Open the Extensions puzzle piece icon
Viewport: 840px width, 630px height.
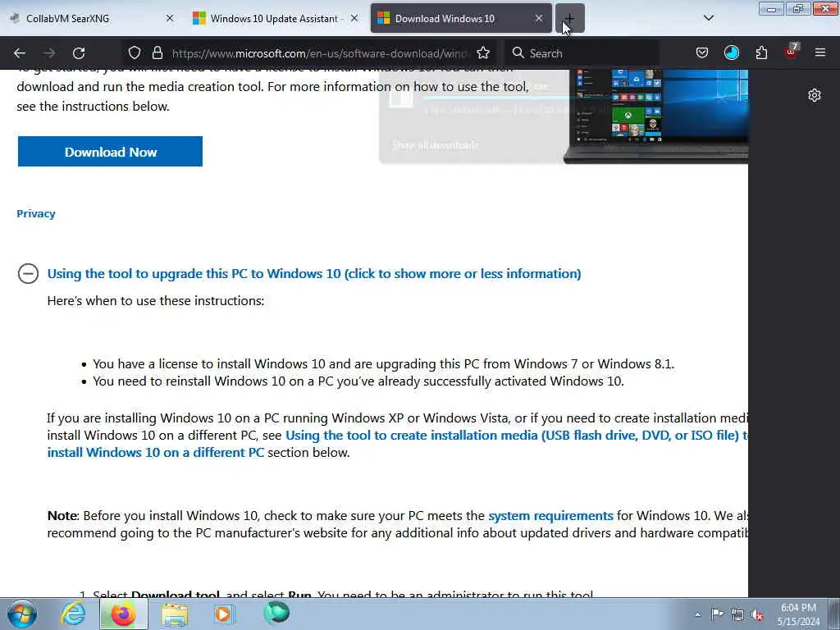pyautogui.click(x=761, y=52)
